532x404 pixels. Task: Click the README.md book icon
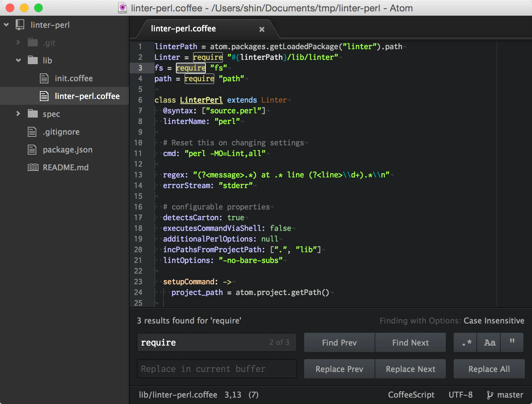(x=33, y=167)
